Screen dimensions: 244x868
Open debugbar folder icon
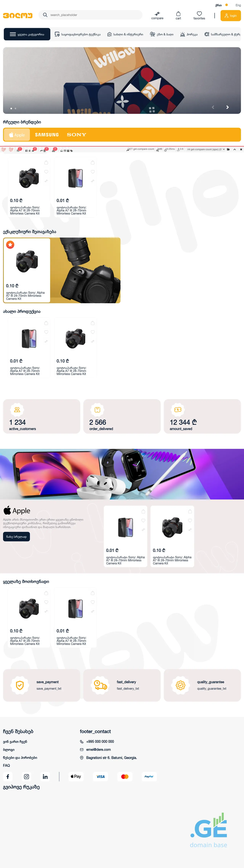coord(229,149)
